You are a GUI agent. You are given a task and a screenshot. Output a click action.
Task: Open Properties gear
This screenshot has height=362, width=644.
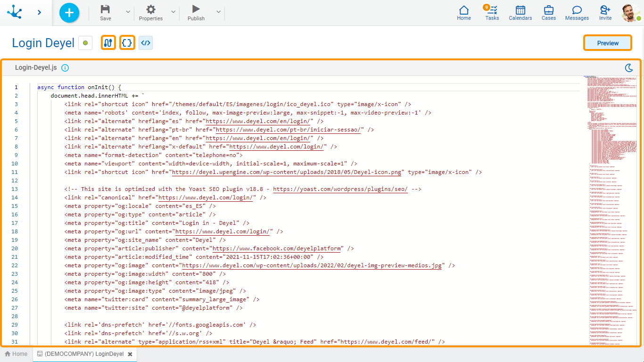151,13
